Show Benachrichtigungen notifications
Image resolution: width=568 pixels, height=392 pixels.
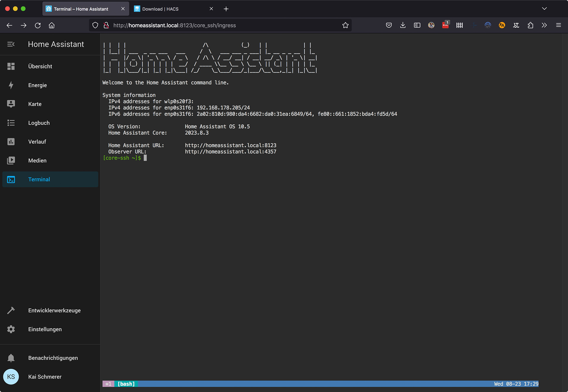[x=53, y=358]
